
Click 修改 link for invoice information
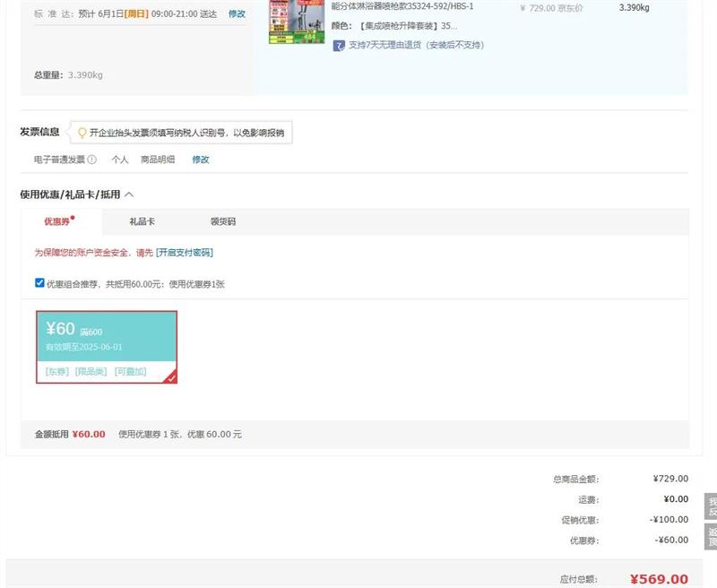point(200,160)
